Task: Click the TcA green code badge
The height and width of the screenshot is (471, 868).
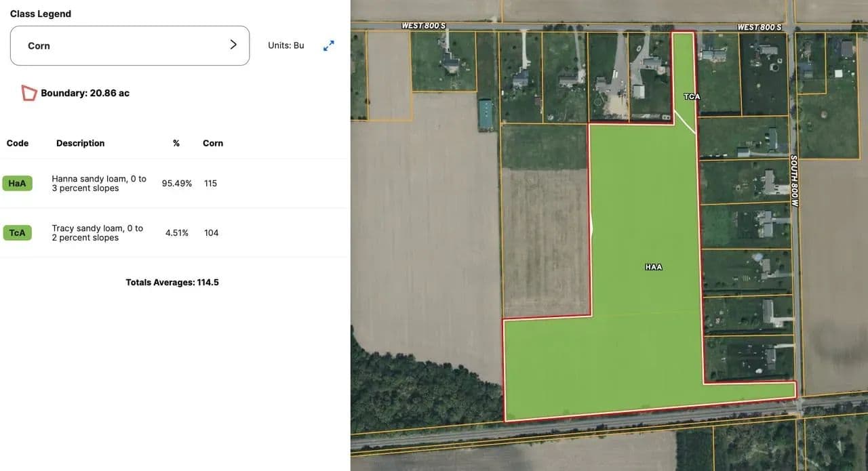Action: point(17,233)
